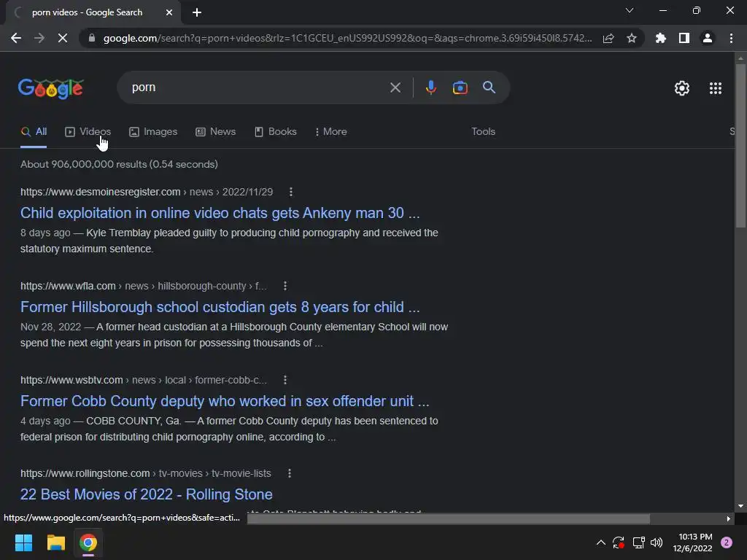Viewport: 747px width, 560px height.
Task: Open the Google apps grid
Action: pyautogui.click(x=716, y=88)
